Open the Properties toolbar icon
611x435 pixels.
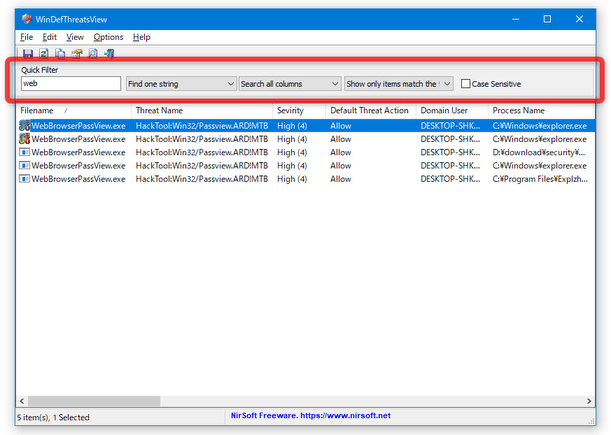77,53
